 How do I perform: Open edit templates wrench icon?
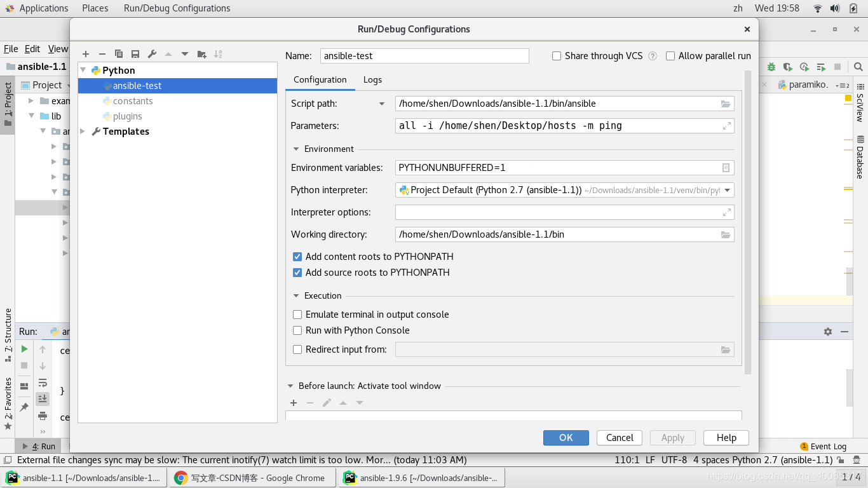pyautogui.click(x=152, y=54)
